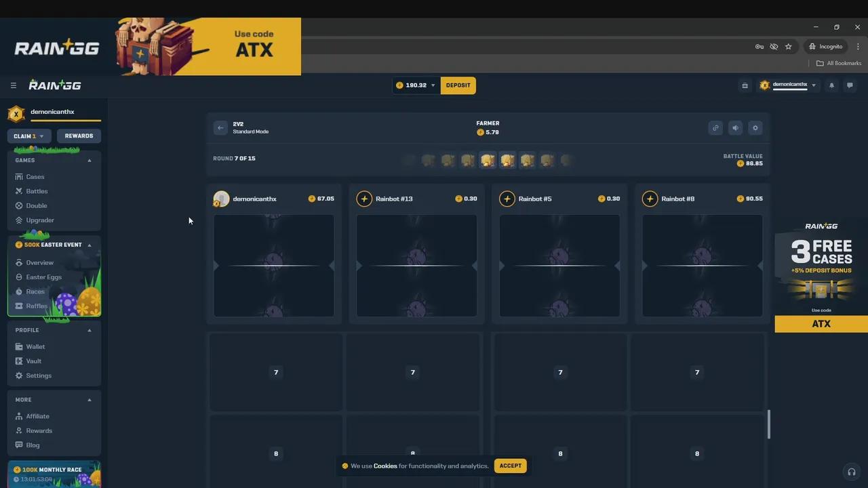The width and height of the screenshot is (868, 488).
Task: Expand the CLAIM 1 dropdown
Action: [29, 136]
